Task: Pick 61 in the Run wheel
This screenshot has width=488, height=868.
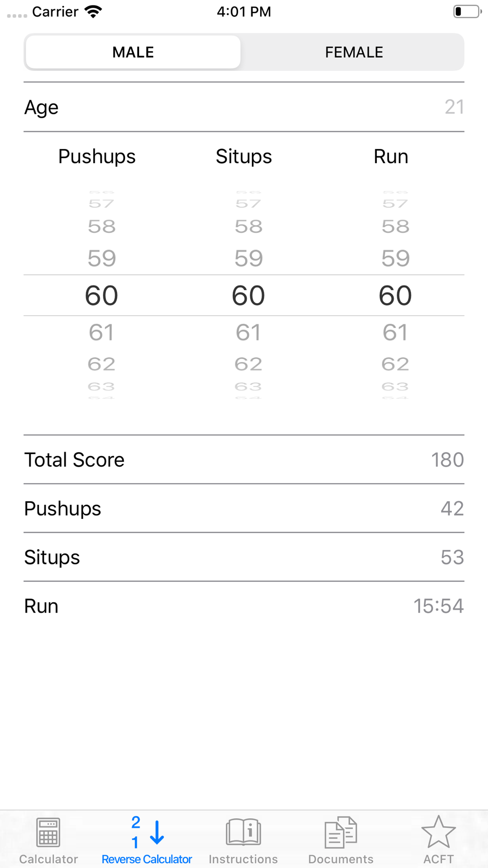Action: [395, 333]
